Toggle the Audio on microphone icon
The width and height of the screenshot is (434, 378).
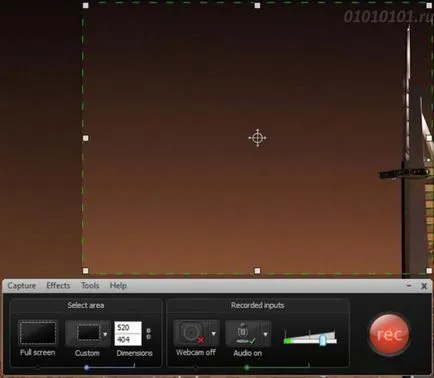point(244,334)
